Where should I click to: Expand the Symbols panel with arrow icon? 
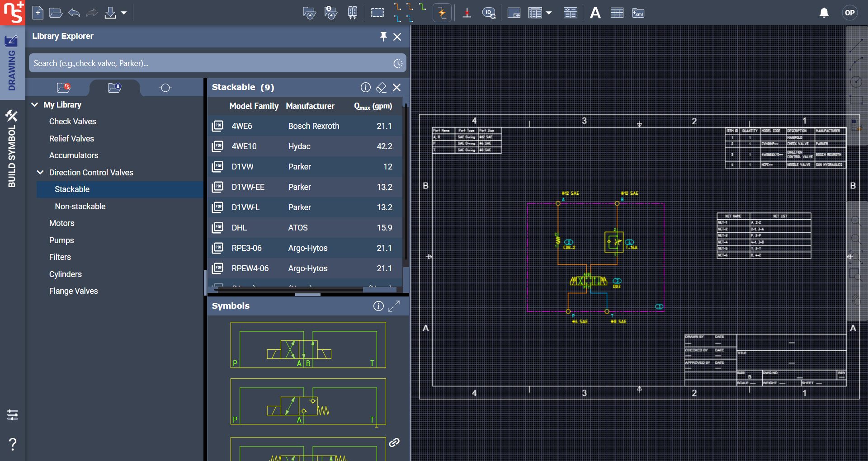pos(394,306)
